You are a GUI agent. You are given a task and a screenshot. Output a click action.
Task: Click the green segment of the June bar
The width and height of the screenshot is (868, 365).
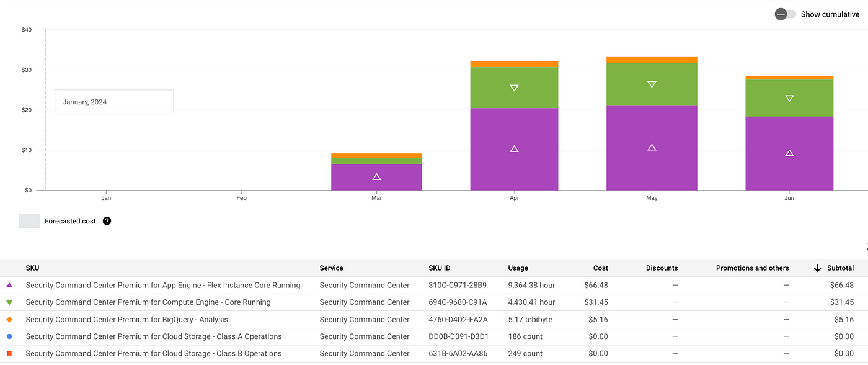[x=789, y=98]
